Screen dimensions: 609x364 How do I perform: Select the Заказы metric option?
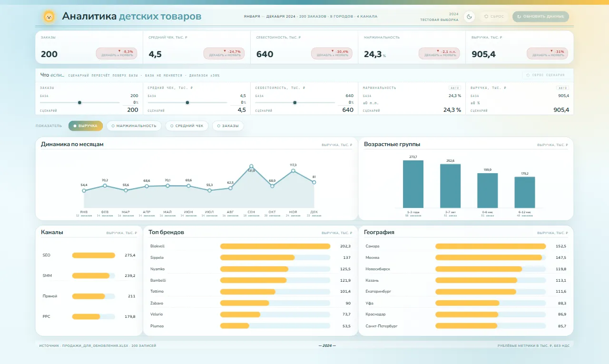pos(228,126)
